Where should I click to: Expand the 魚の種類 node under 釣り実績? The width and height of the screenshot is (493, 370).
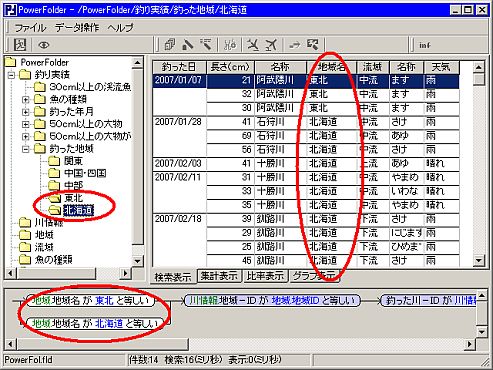pyautogui.click(x=26, y=99)
